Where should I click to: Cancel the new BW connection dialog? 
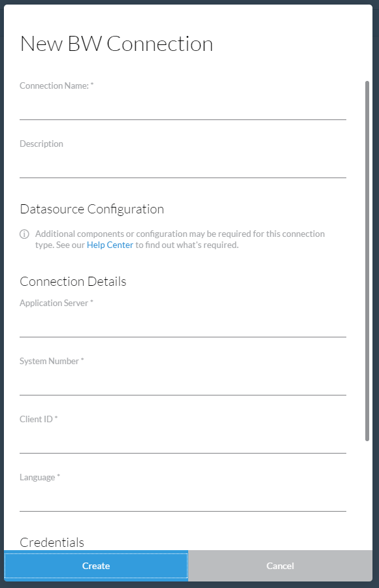(x=280, y=566)
